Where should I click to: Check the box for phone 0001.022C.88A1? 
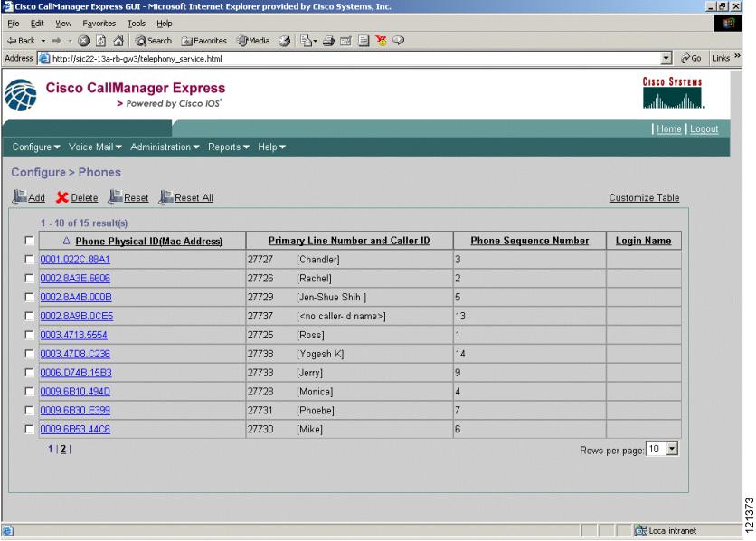tap(30, 260)
